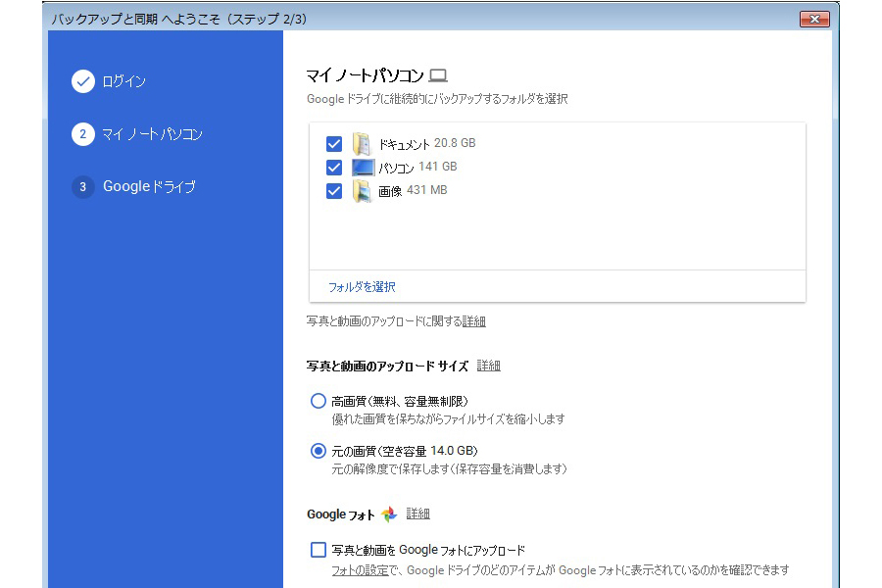Viewport: 882px width, 588px height.
Task: Enable upload to Google フォト checkbox
Action: point(318,550)
